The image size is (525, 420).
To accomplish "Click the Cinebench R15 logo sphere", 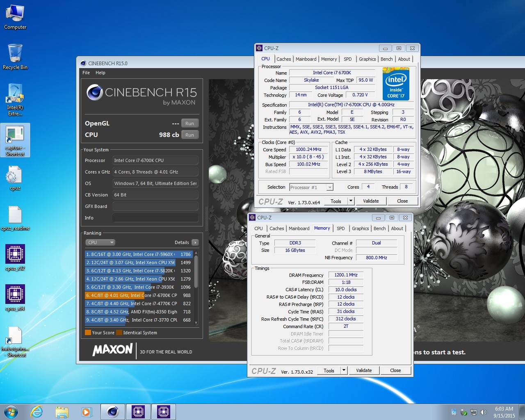I will [95, 92].
